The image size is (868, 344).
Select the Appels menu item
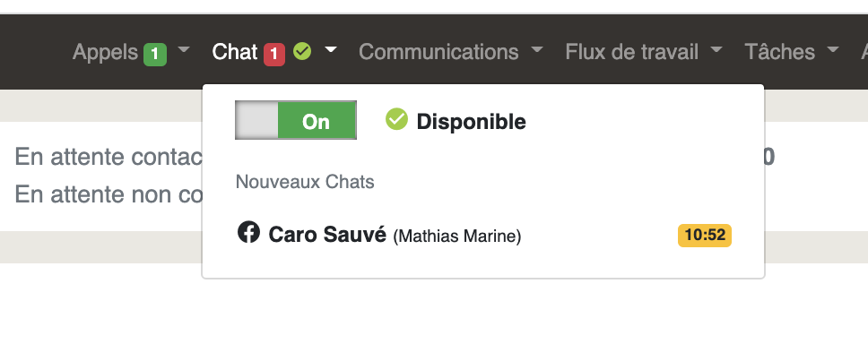tap(105, 52)
